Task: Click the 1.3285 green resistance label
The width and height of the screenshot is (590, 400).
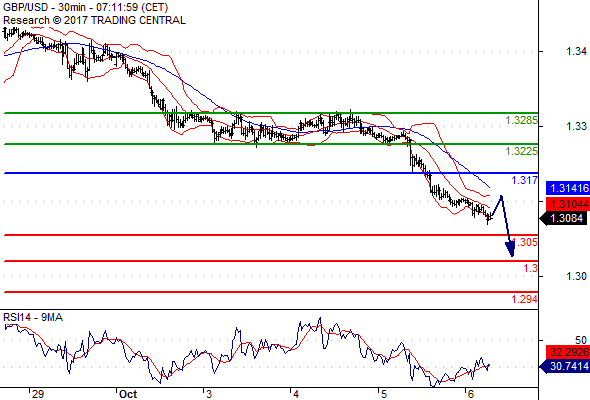Action: coord(521,120)
